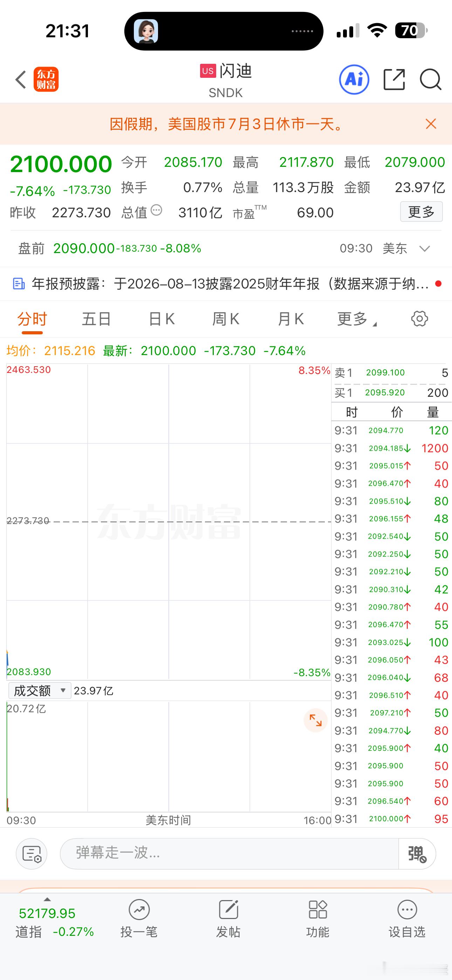Image resolution: width=452 pixels, height=980 pixels.
Task: Tap the 最低 2079.000 value
Action: click(x=415, y=162)
